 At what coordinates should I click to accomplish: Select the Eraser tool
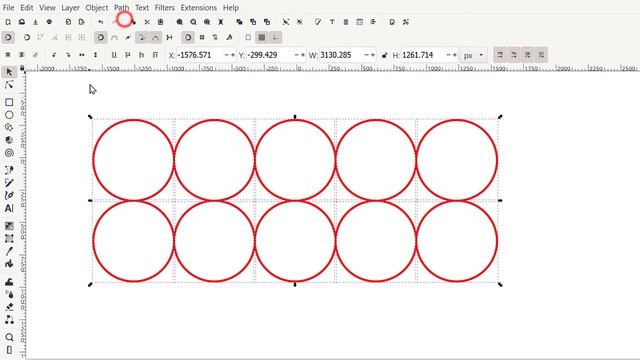(9, 307)
